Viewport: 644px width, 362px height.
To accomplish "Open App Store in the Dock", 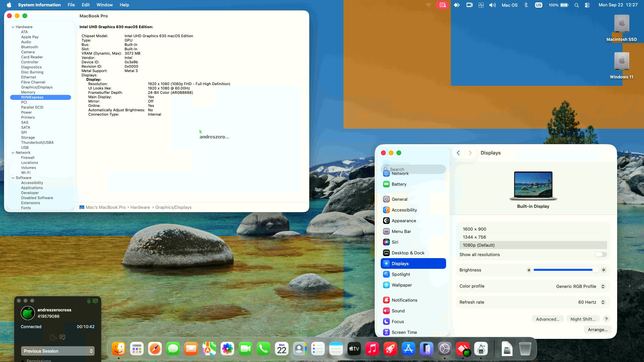I will [409, 349].
